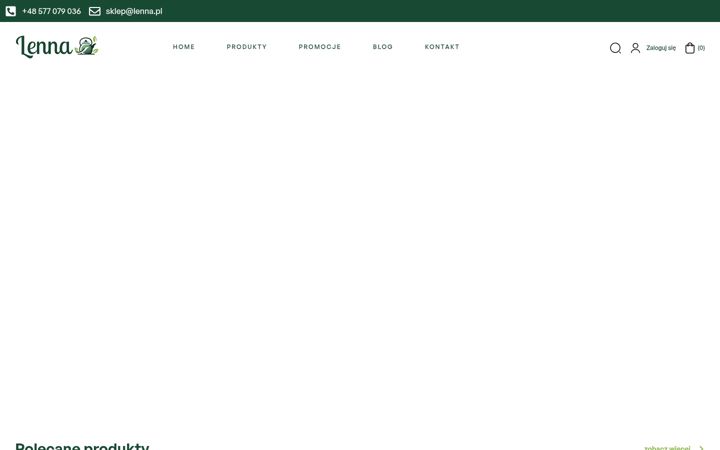Click sklep@lenna.pl email link
Screen dimensions: 720x450
pos(134,11)
